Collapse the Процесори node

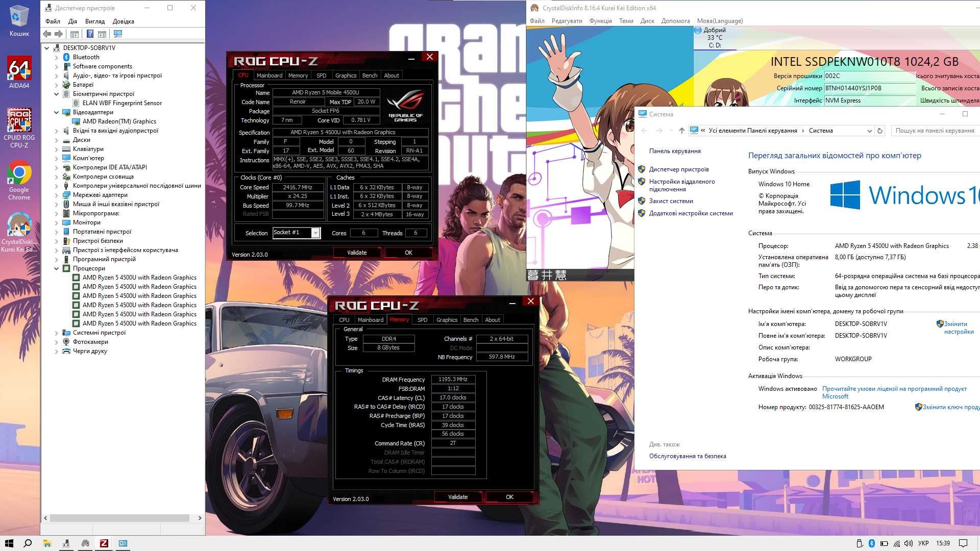tap(57, 268)
